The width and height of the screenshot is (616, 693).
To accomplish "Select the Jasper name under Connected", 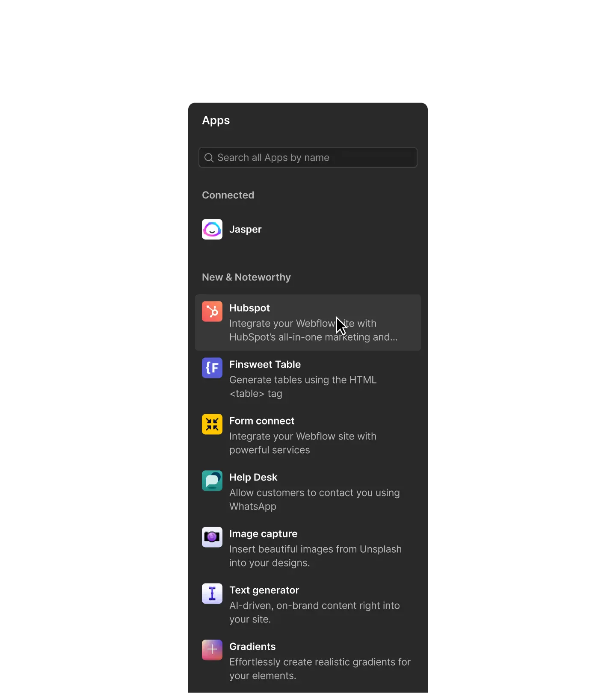I will tap(245, 230).
